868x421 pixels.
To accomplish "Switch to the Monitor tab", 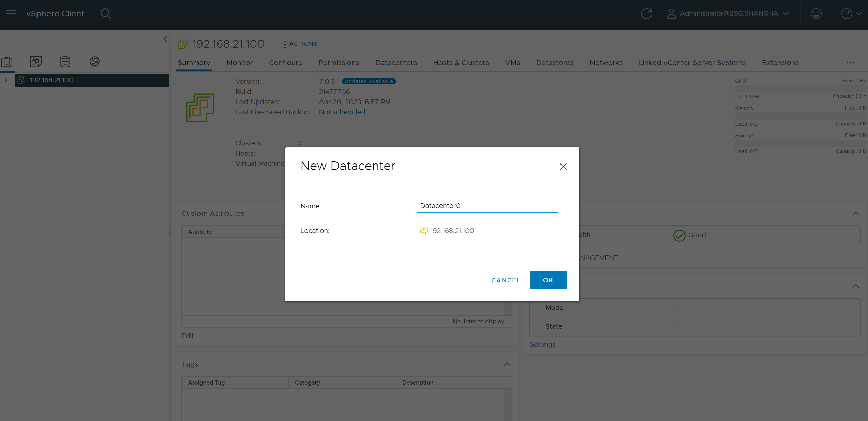I will coord(240,63).
